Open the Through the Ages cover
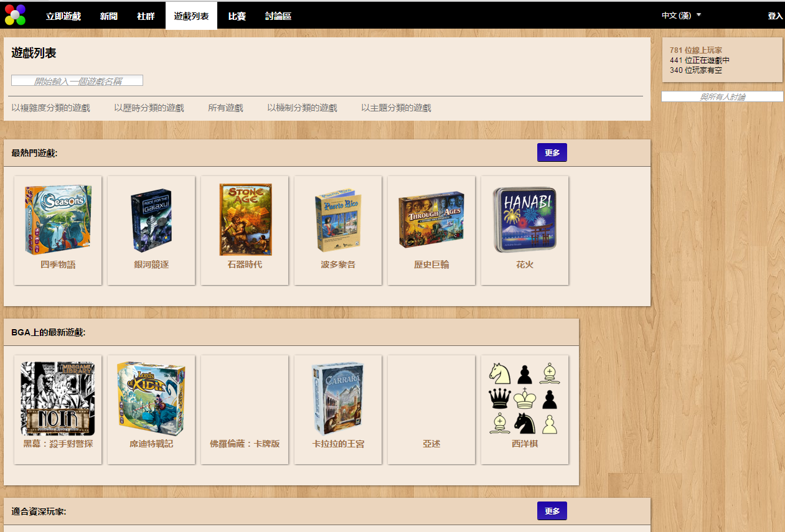The width and height of the screenshot is (785, 532). tap(431, 220)
